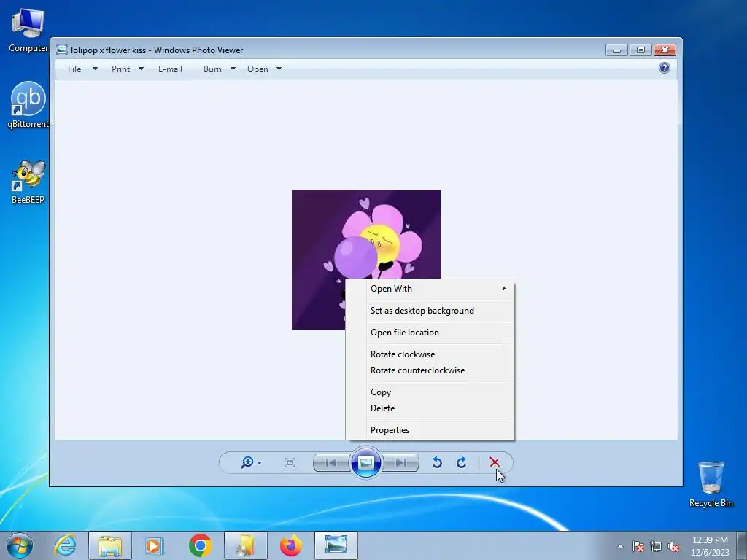Viewport: 747px width, 560px height.
Task: Open Google Chrome from taskbar
Action: (x=200, y=545)
